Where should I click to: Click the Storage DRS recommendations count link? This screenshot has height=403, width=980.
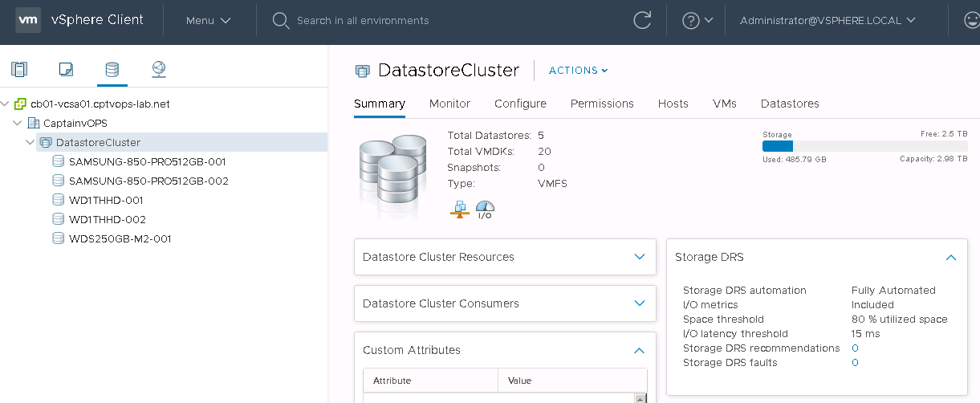click(855, 348)
